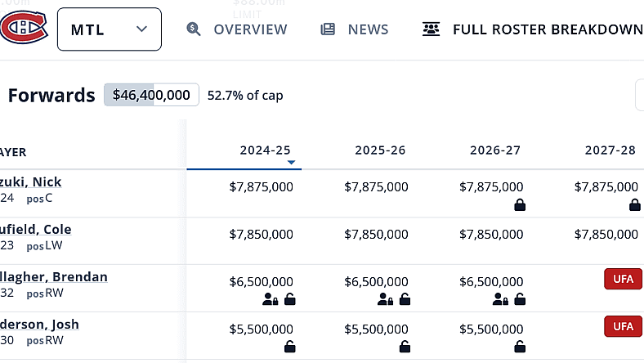Click the Overview magnifier-dollar icon

(194, 29)
